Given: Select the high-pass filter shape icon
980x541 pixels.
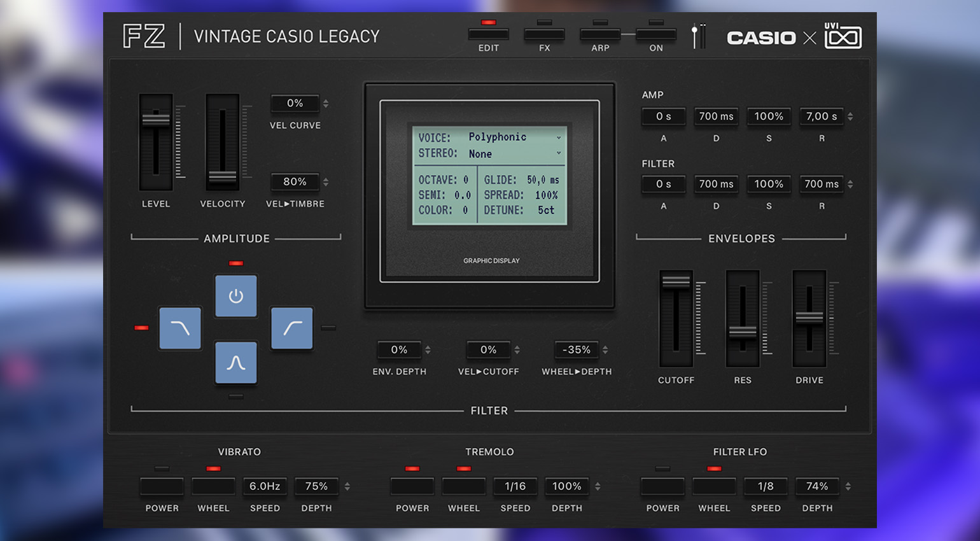Looking at the screenshot, I should [x=292, y=328].
